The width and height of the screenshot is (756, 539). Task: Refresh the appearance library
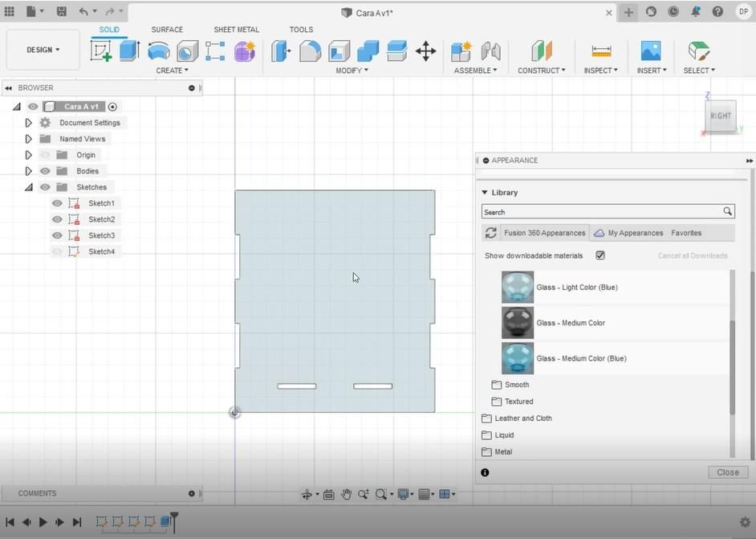491,233
